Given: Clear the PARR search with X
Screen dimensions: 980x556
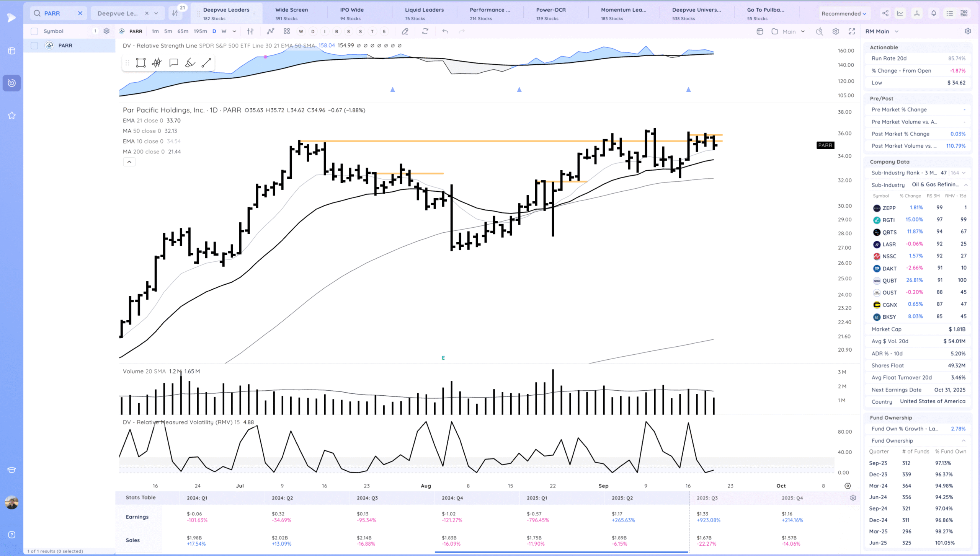Looking at the screenshot, I should [80, 13].
